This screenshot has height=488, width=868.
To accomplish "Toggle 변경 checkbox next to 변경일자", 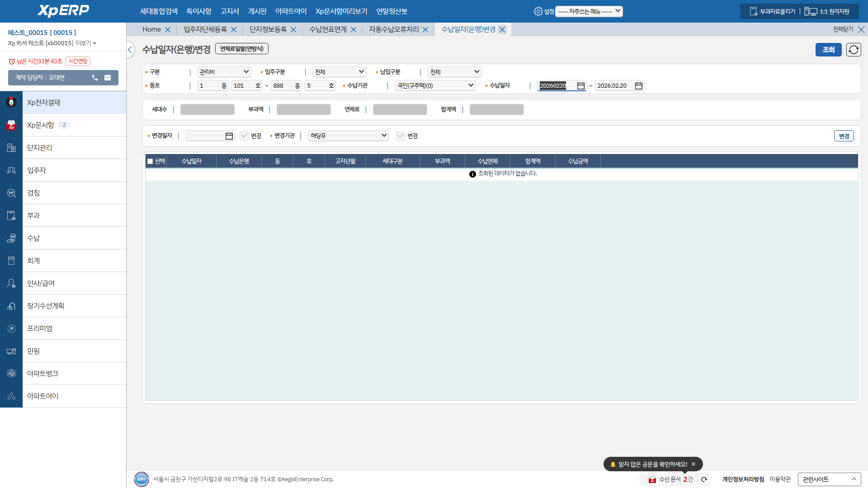I will click(x=244, y=136).
